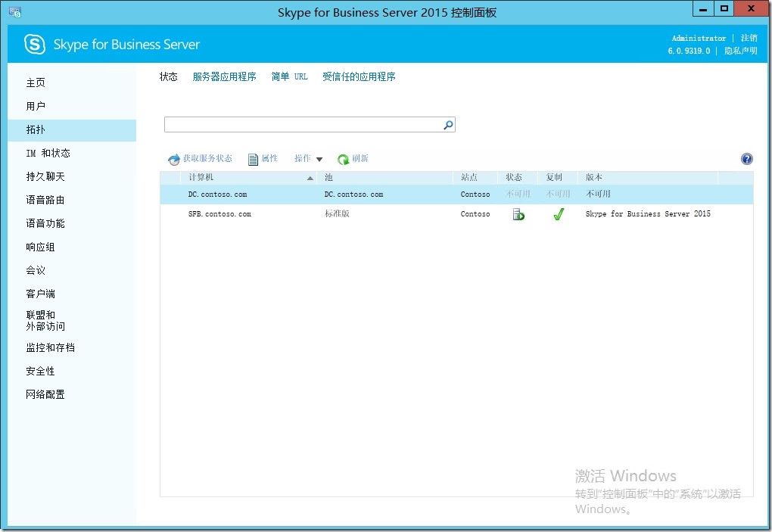Open the 隐私声明 privacy statement link
This screenshot has width=772, height=532.
point(740,51)
